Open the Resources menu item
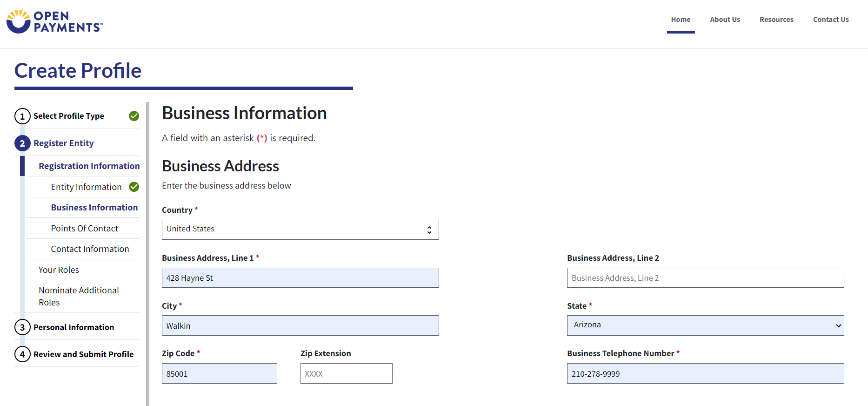The height and width of the screenshot is (406, 868). click(x=776, y=20)
